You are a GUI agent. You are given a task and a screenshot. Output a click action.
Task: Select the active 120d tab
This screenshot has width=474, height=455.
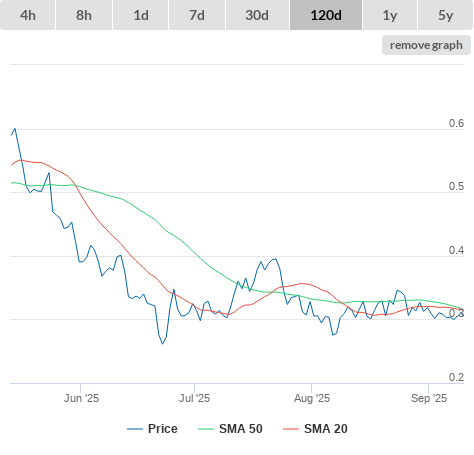(326, 15)
